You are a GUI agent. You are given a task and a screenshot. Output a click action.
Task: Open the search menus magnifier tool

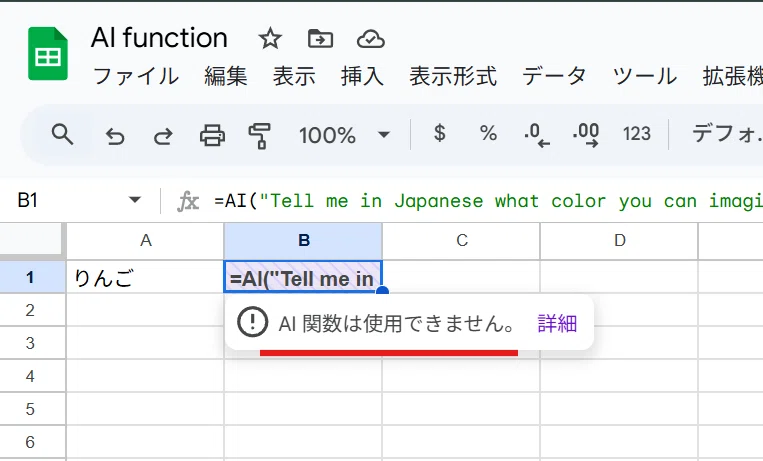coord(62,134)
